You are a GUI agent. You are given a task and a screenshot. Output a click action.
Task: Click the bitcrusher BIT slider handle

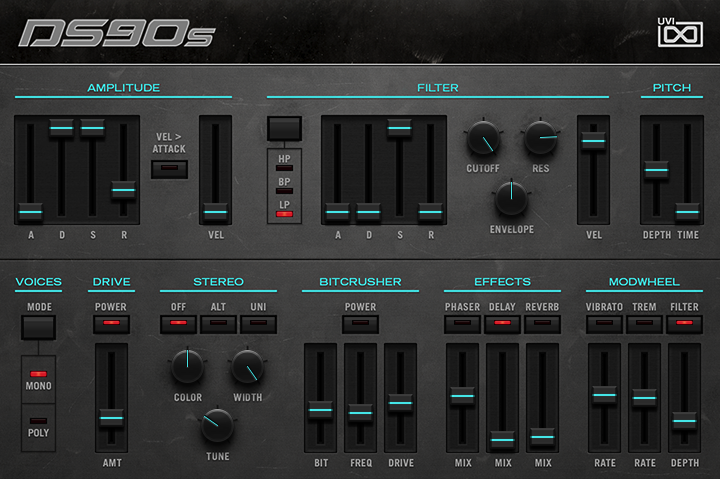pos(320,410)
